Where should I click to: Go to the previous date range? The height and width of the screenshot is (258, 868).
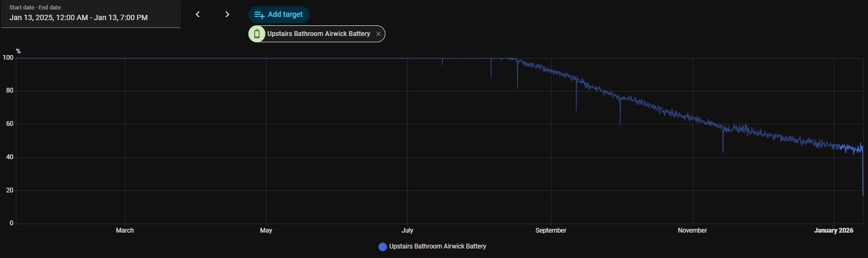(198, 14)
